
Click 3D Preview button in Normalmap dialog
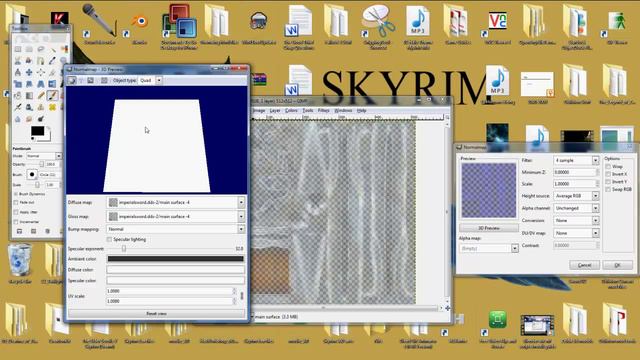click(489, 228)
